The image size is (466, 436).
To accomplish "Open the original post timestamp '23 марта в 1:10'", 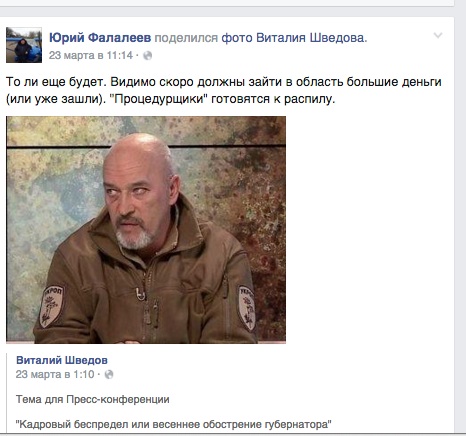I will click(55, 375).
